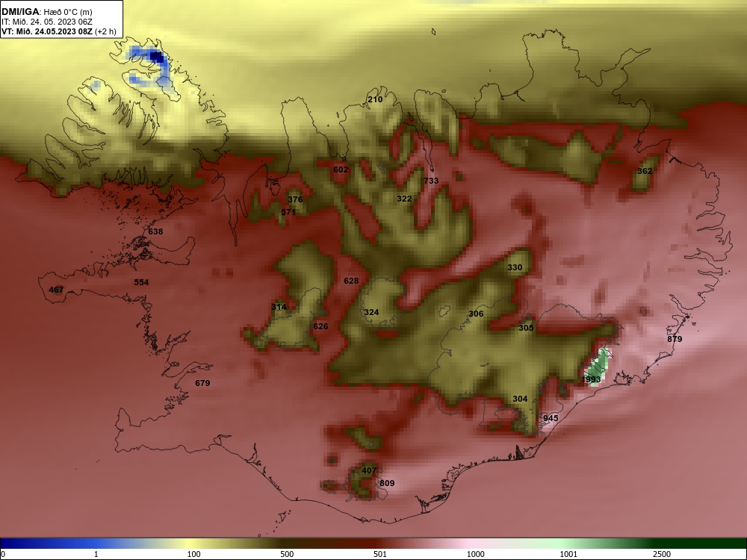
Task: Click the map title 'DMI/IGA: Hæð 0°C (m)'
Action: pos(46,11)
